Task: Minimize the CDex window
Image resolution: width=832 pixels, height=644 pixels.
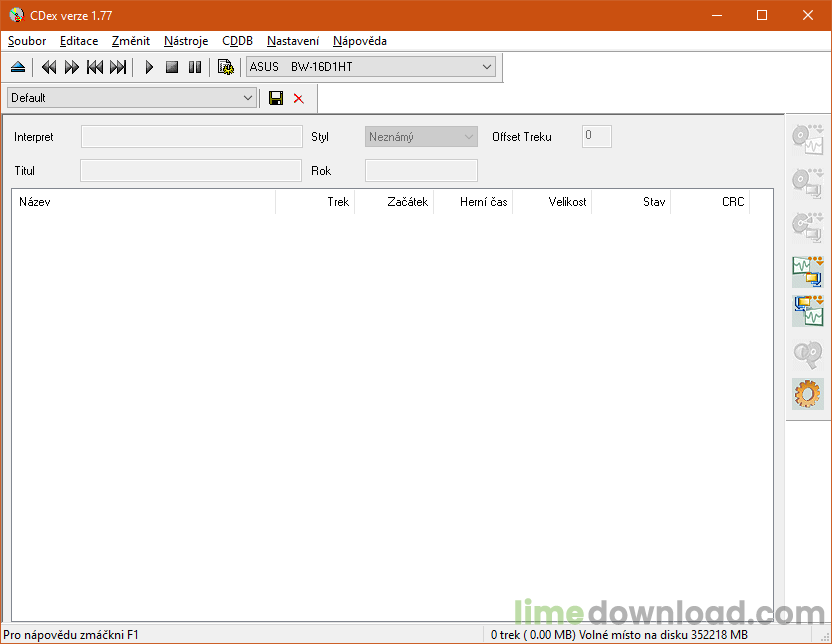Action: 717,15
